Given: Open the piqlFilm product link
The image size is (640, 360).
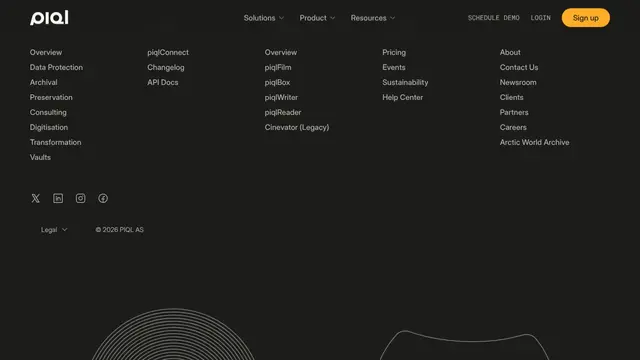Looking at the screenshot, I should (x=278, y=67).
